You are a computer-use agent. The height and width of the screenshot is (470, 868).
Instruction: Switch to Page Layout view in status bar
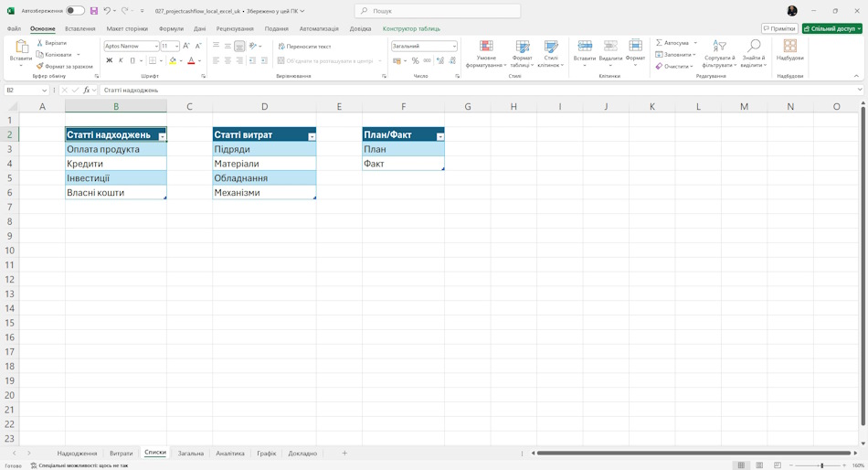[759, 465]
